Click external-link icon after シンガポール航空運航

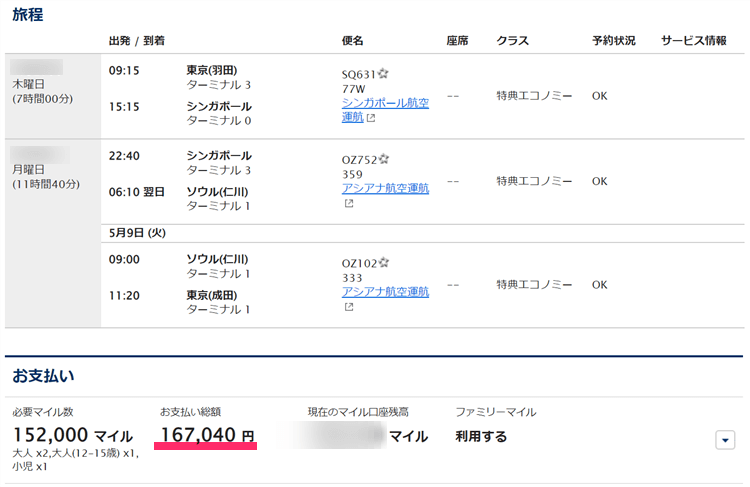pos(371,118)
